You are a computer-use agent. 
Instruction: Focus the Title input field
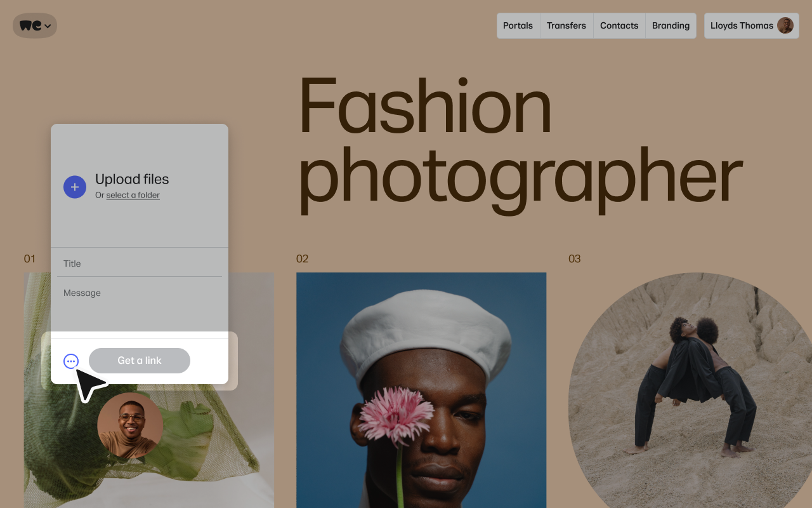[x=140, y=264]
